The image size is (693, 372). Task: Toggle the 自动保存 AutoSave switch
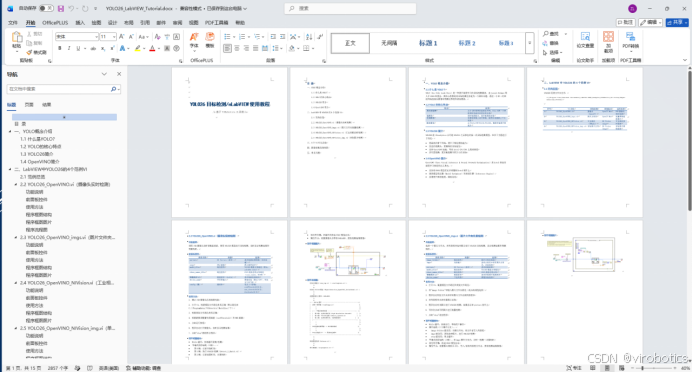point(46,8)
